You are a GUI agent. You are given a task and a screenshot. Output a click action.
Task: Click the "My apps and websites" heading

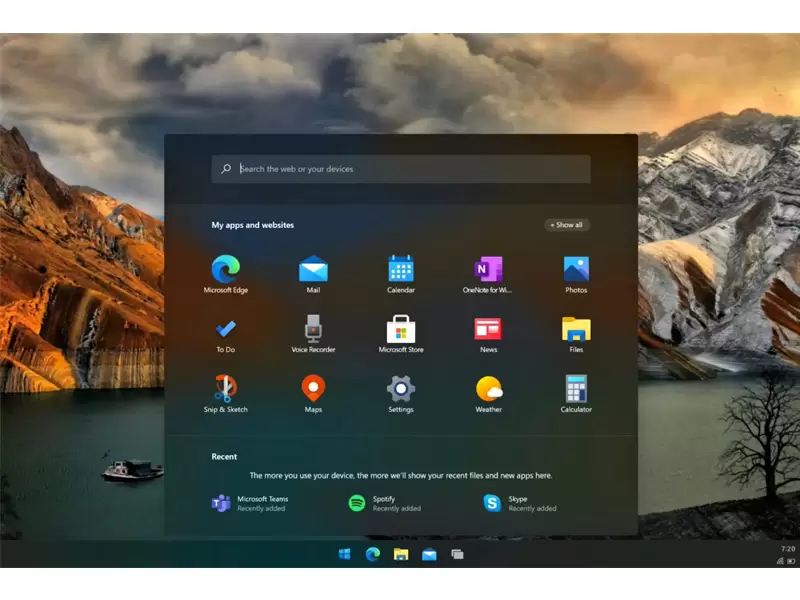point(253,225)
